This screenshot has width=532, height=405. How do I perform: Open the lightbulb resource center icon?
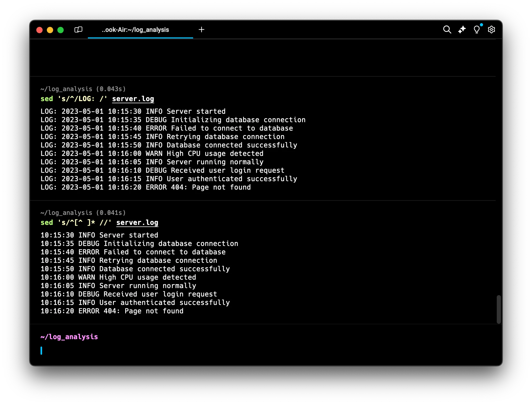tap(476, 29)
